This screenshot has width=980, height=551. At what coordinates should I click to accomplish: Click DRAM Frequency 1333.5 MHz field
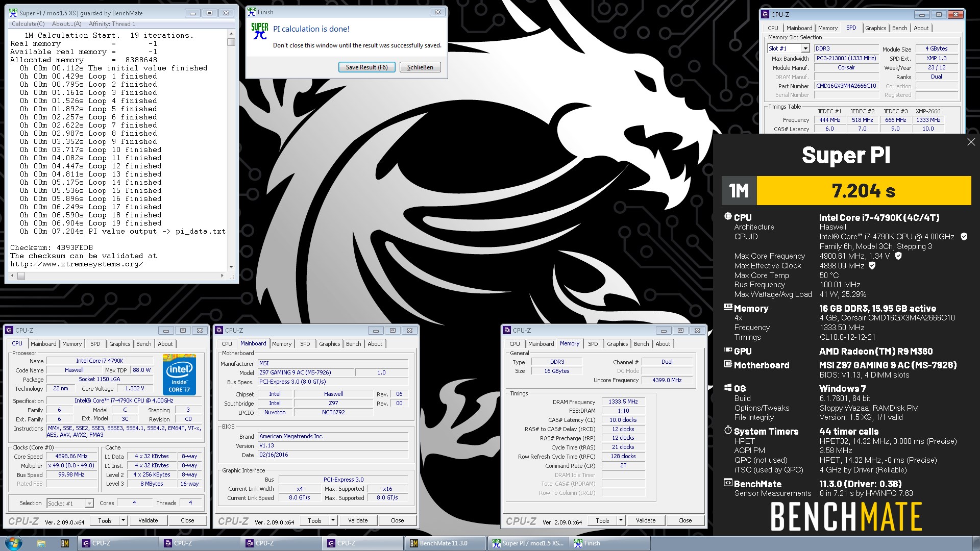[623, 402]
